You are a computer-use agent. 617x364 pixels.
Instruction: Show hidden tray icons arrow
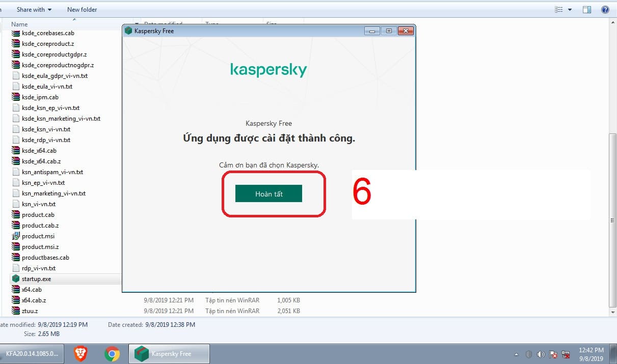517,354
